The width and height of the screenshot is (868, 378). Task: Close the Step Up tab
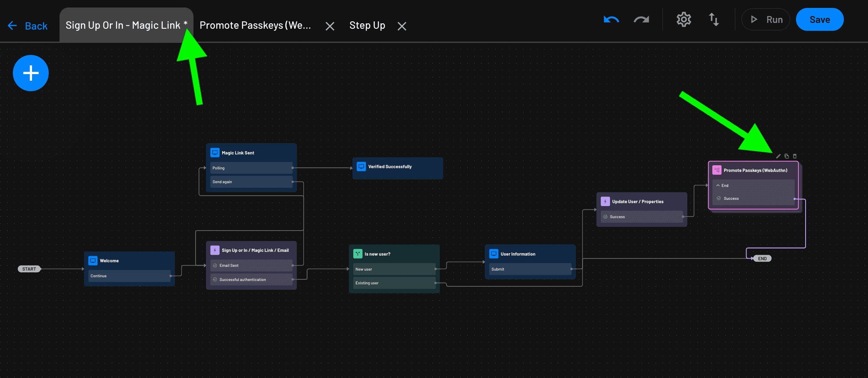pyautogui.click(x=402, y=26)
